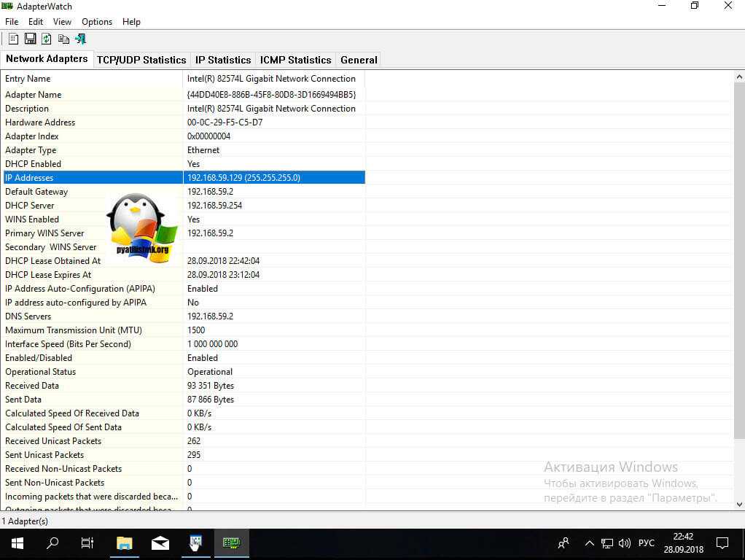Viewport: 745px width, 560px height.
Task: Open the View menu
Action: pyautogui.click(x=62, y=22)
